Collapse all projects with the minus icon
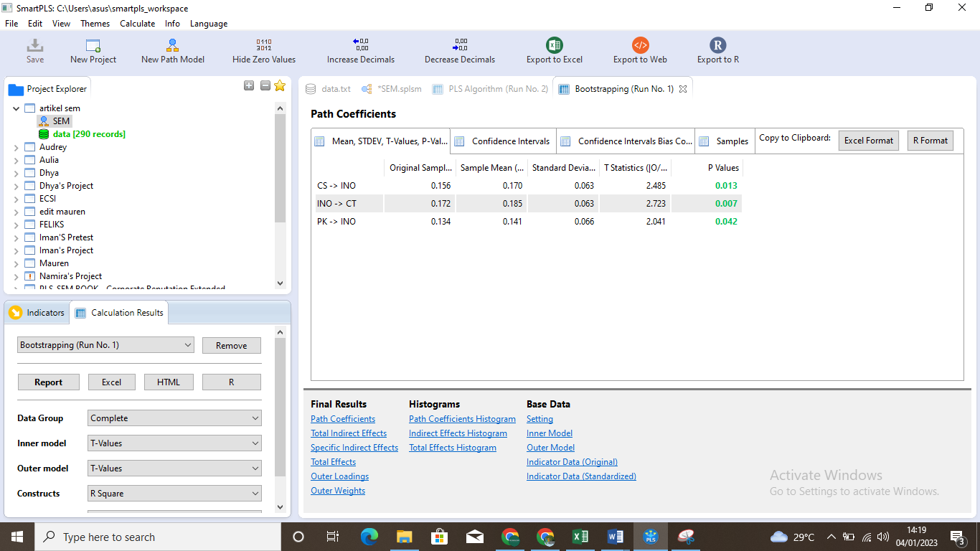 pos(265,85)
